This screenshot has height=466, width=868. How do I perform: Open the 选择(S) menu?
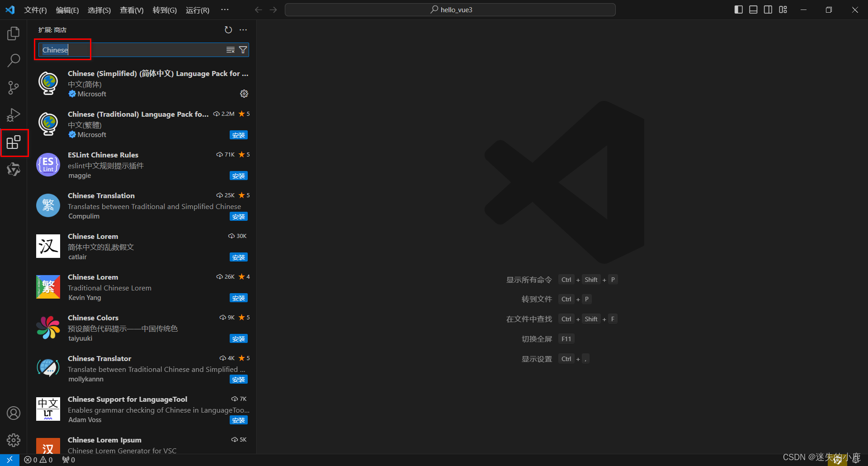[99, 10]
